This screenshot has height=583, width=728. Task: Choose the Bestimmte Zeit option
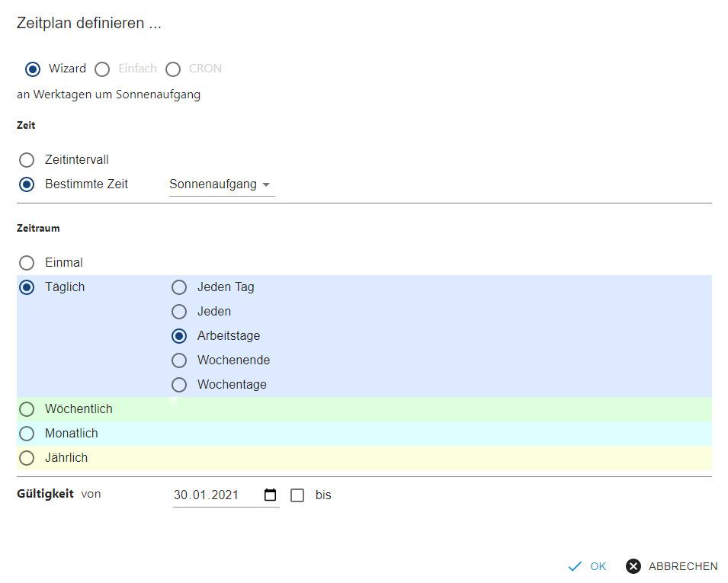[27, 184]
